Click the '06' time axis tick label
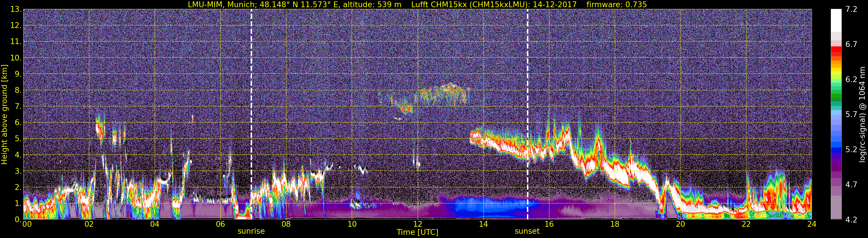The width and height of the screenshot is (868, 238). pyautogui.click(x=220, y=224)
